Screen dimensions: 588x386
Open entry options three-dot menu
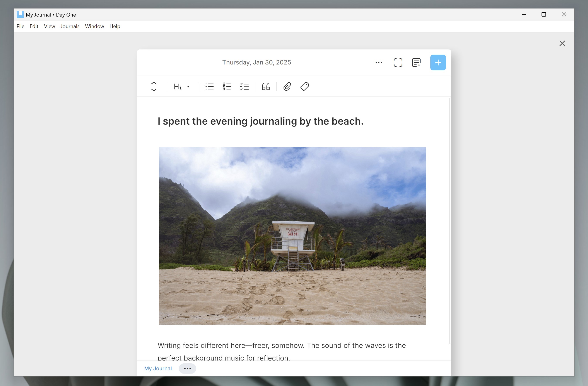tap(379, 63)
